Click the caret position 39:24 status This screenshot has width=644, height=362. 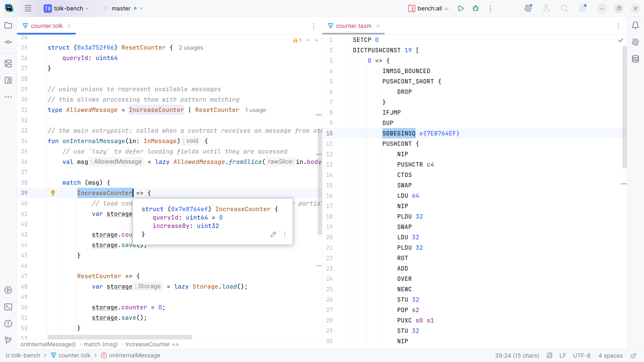click(517, 356)
